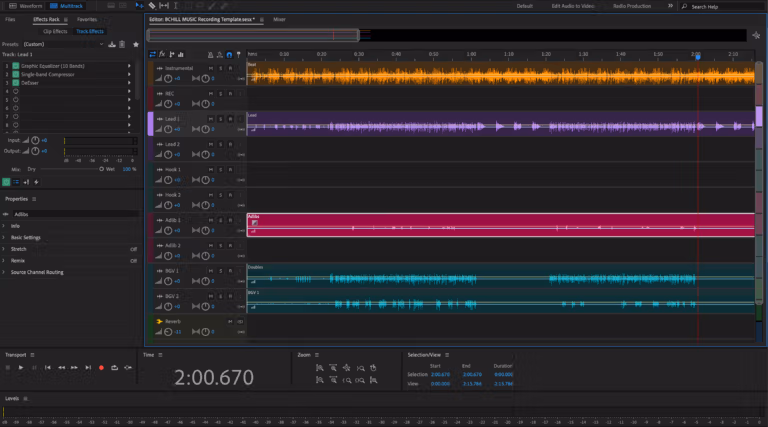Open the Effects Rack tab
Viewport: 768px width, 427px height.
46,20
